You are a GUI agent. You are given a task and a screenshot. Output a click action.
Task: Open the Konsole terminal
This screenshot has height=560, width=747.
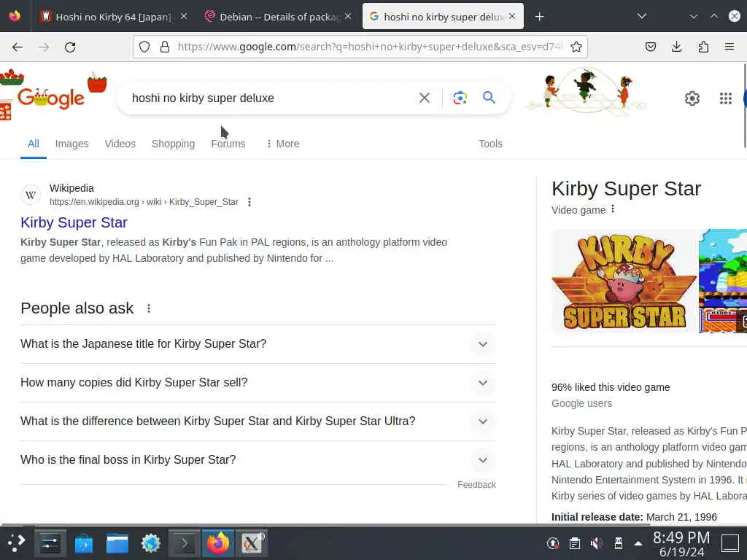coord(184,542)
